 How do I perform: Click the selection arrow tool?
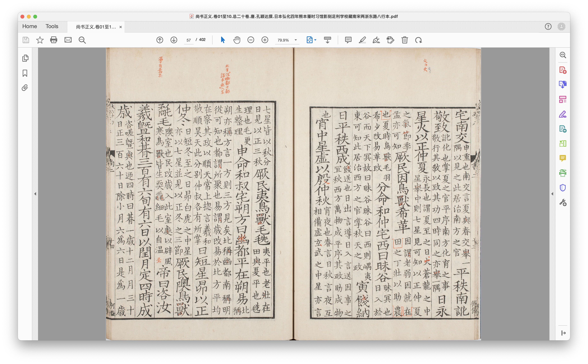[x=223, y=40]
